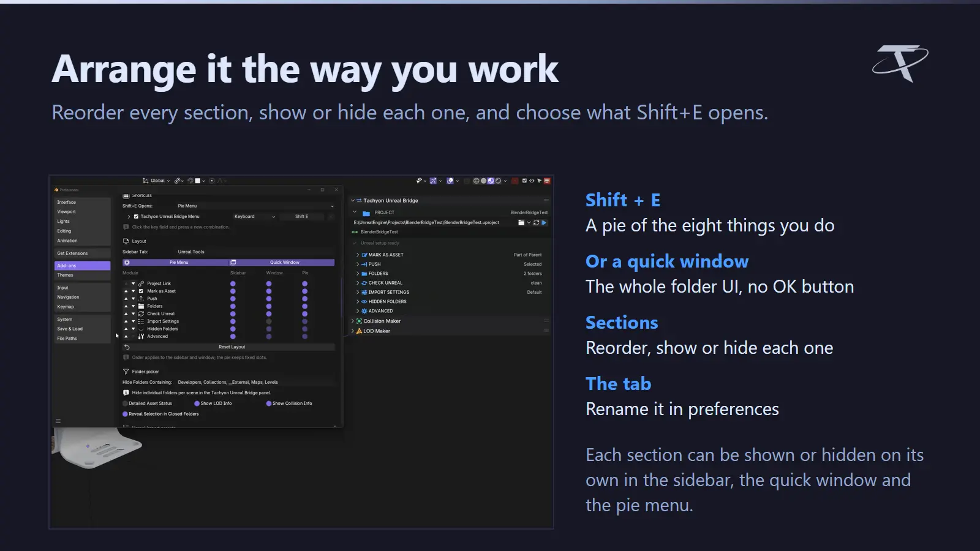Click the Quick Window layout button
Screen dimensions: 980x551
(282, 263)
